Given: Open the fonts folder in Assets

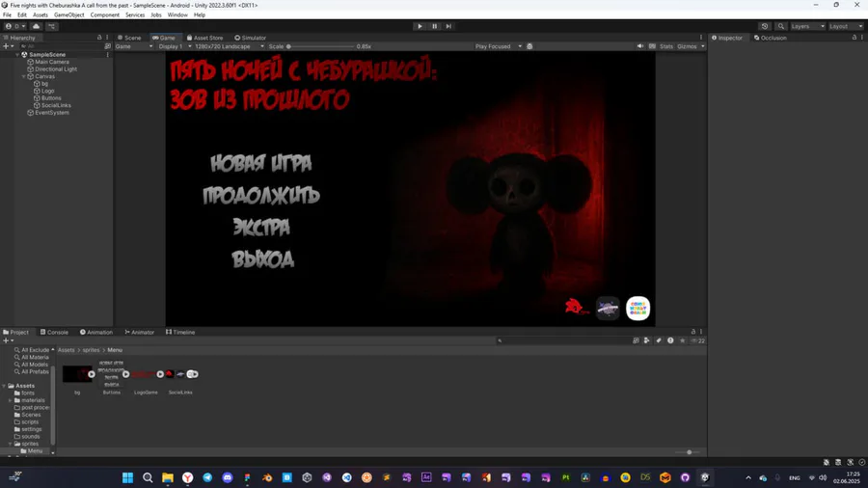Looking at the screenshot, I should pos(24,393).
